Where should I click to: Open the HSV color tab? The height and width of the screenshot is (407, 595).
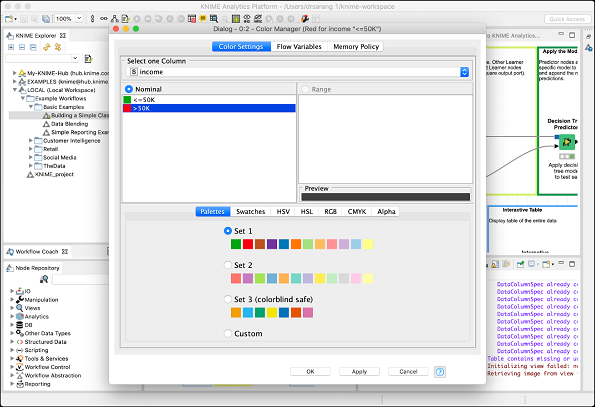pos(283,212)
